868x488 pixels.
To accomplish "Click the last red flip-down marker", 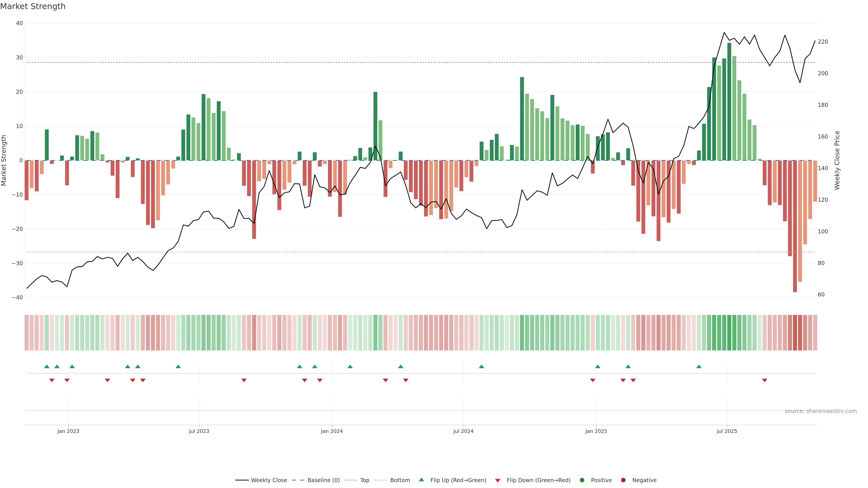I will coord(764,380).
